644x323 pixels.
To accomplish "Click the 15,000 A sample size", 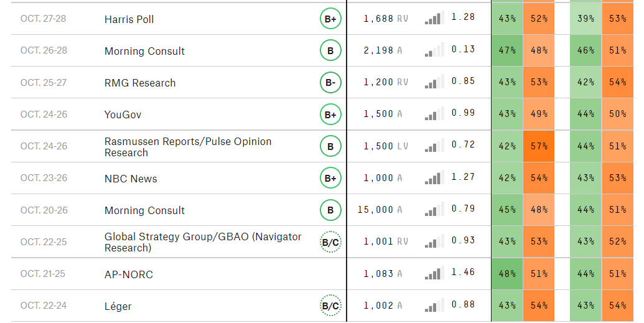I will pyautogui.click(x=380, y=210).
